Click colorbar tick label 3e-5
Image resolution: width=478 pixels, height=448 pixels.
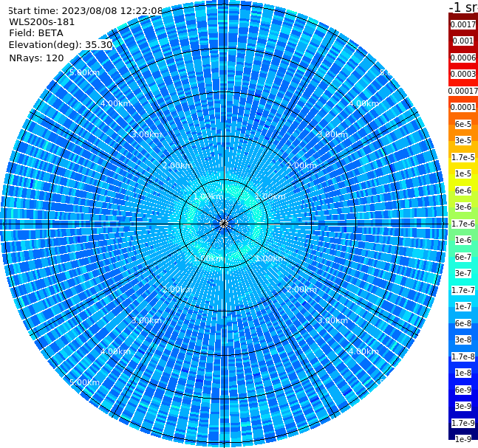(463, 140)
